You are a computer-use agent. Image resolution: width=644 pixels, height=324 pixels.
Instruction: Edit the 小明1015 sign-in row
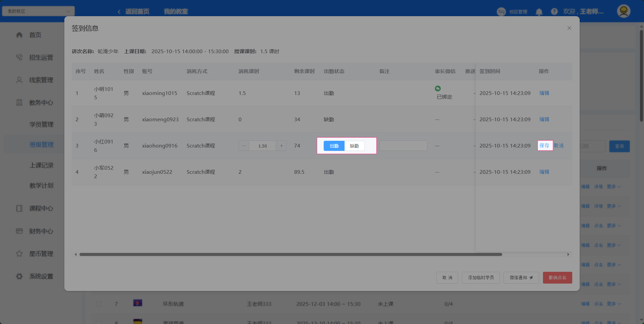point(544,93)
